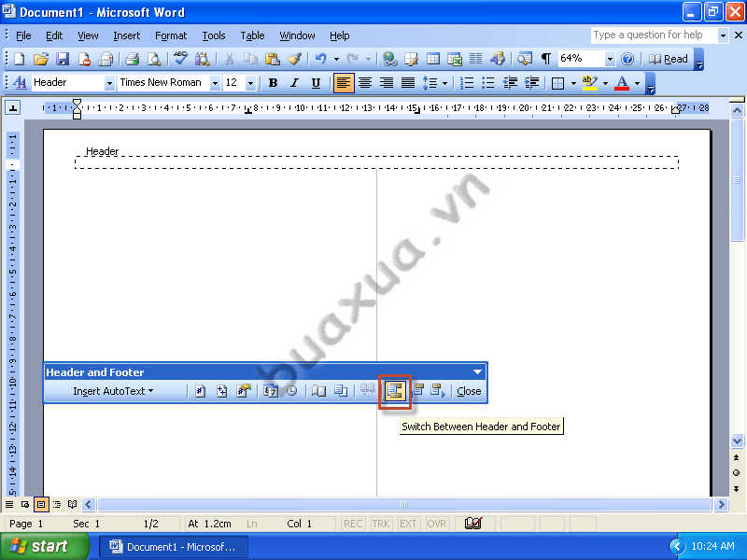Open Print Preview
The height and width of the screenshot is (560, 747).
tap(154, 59)
